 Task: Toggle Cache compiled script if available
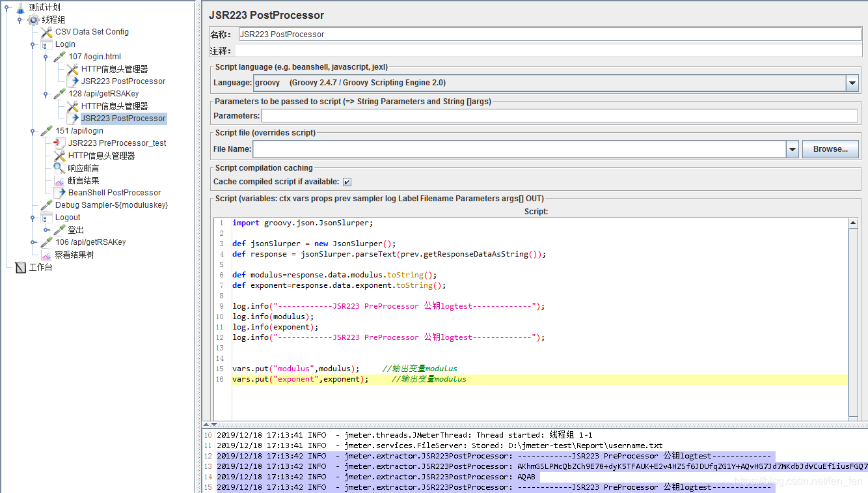[x=347, y=181]
